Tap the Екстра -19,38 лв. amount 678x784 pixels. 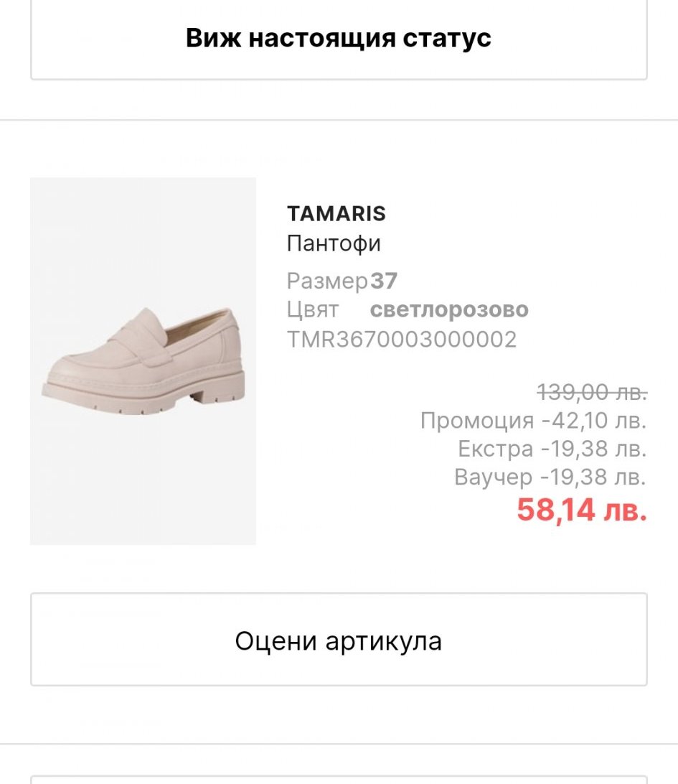593,449
